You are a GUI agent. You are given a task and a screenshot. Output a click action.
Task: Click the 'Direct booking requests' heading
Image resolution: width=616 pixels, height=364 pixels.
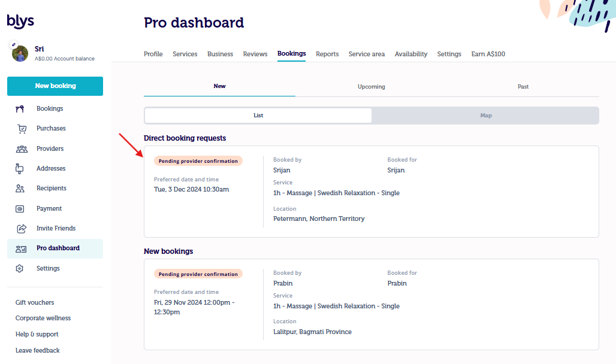click(185, 138)
